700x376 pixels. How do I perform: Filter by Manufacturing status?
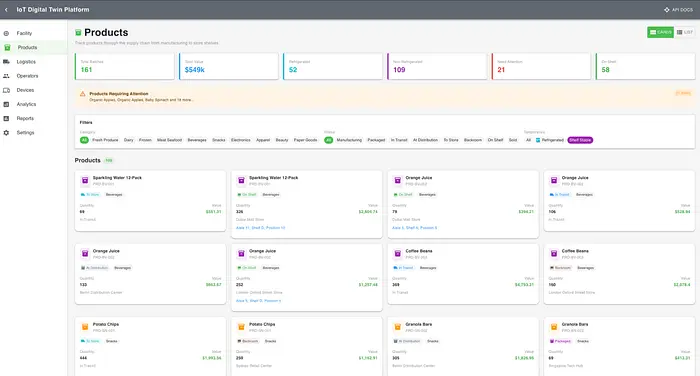tap(349, 140)
